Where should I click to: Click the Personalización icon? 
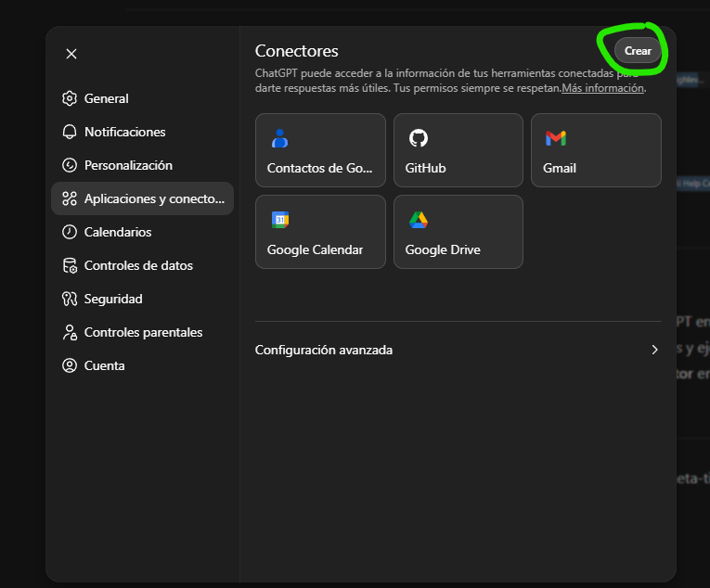[x=70, y=165]
